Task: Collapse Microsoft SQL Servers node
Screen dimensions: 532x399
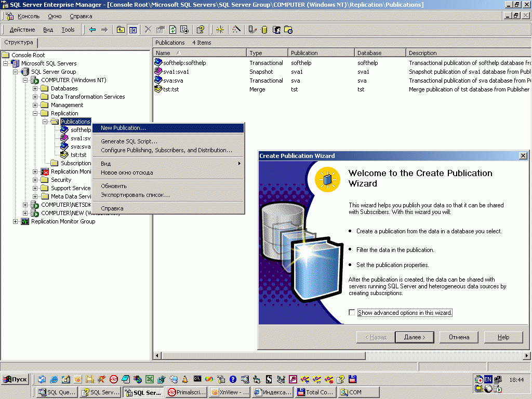Action: tap(5, 63)
